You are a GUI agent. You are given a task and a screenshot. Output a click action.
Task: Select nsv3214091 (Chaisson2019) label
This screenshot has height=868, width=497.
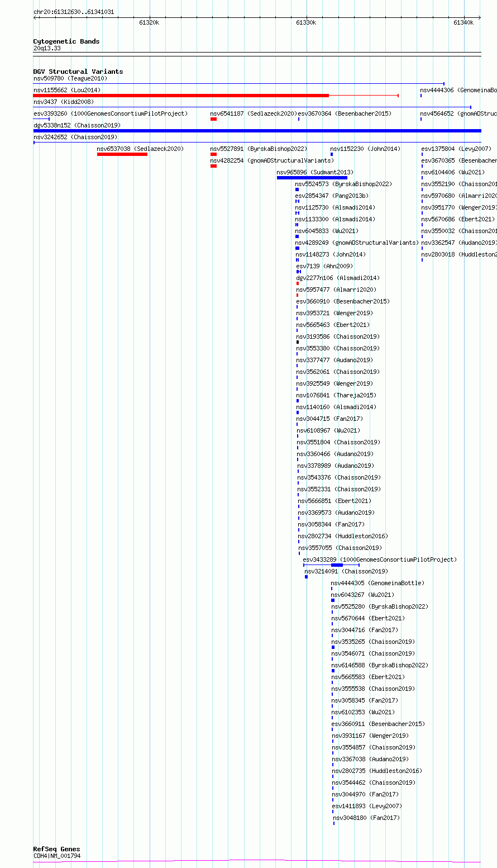pos(346,571)
